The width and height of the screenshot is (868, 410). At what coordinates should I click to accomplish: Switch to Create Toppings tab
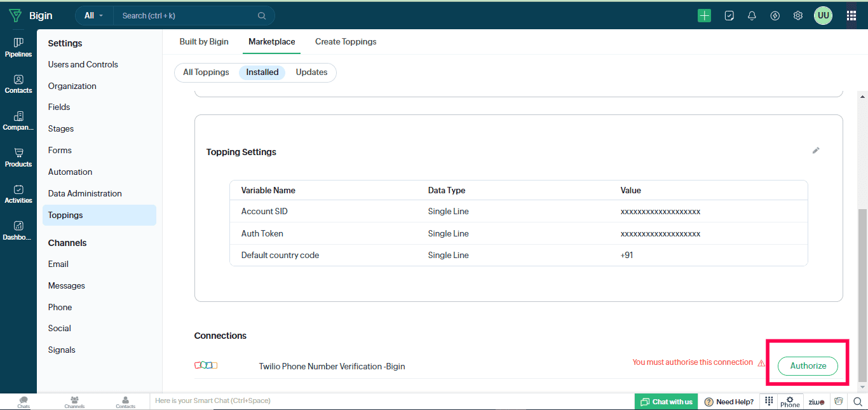click(x=346, y=41)
